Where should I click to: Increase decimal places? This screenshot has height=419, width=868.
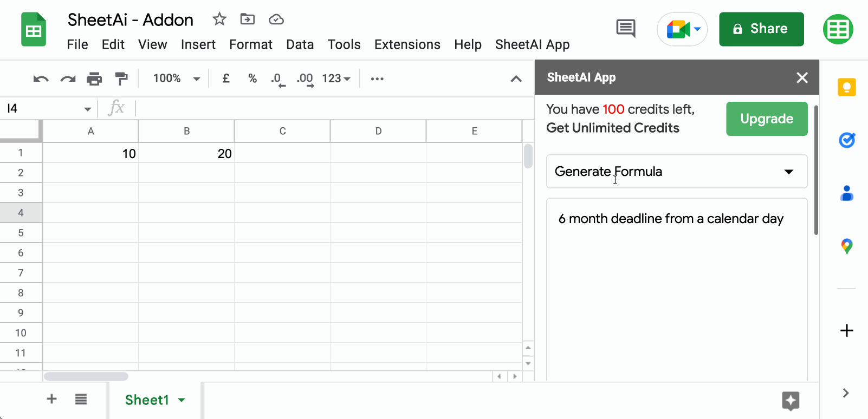(305, 79)
